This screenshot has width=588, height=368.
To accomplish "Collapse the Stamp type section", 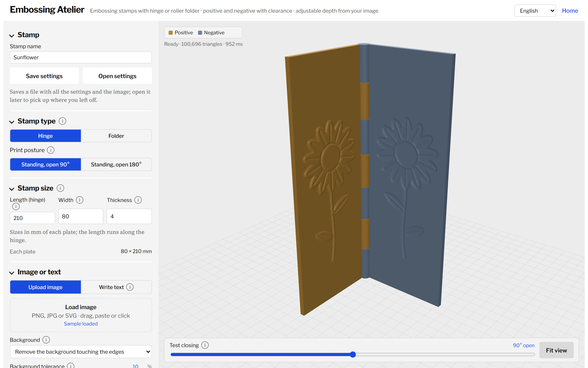I will click(x=12, y=122).
